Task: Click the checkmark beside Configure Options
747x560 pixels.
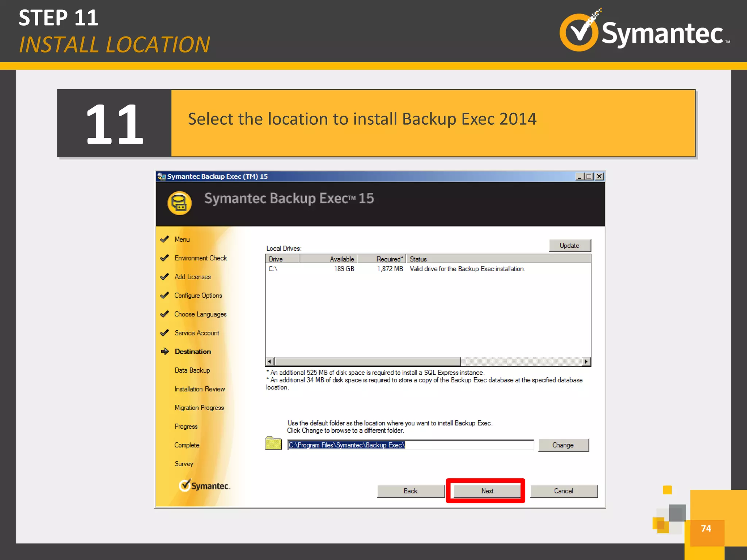Action: [x=165, y=295]
